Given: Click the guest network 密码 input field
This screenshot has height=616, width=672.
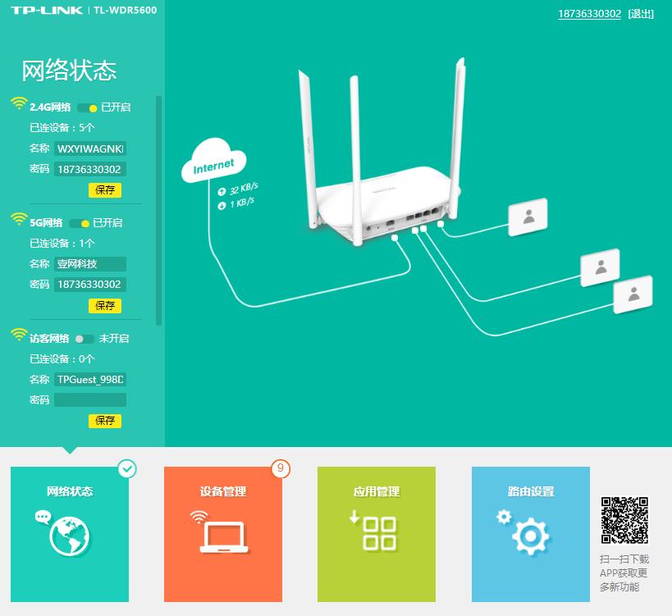Looking at the screenshot, I should 89,399.
